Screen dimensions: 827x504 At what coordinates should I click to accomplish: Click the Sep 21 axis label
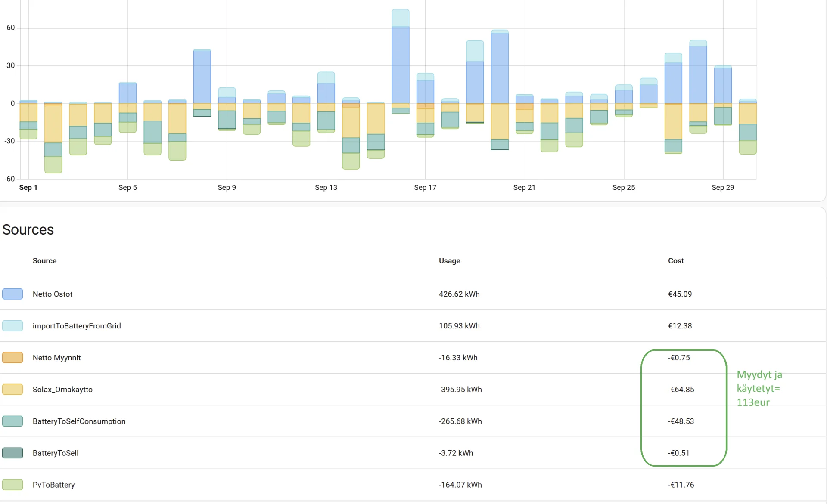click(x=524, y=188)
